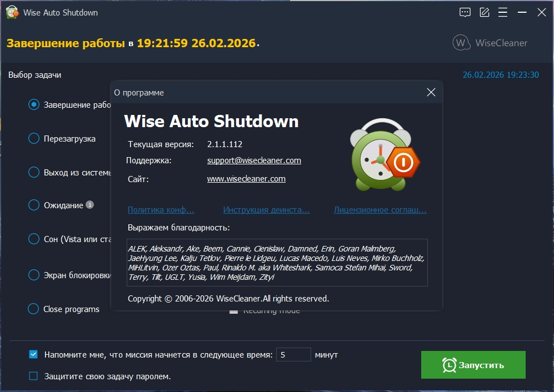Image resolution: width=554 pixels, height=392 pixels.
Task: Enable Защитите свою задачу паролем checkbox
Action: tap(33, 376)
